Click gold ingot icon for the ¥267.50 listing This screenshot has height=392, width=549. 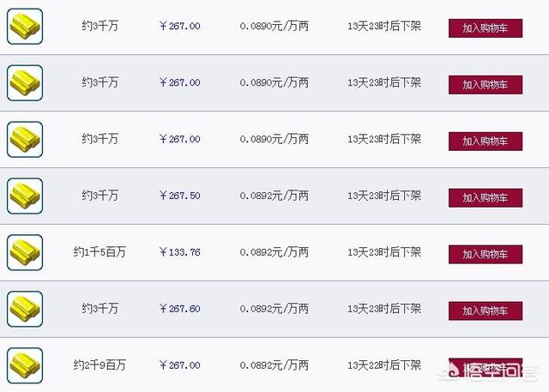(x=25, y=196)
